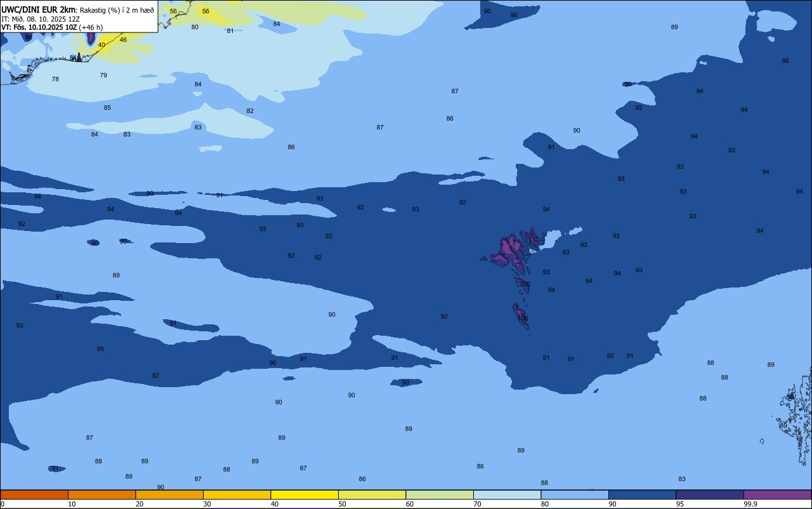Viewport: 812px width, 509px height.
Task: Click the legend tick label '30'
Action: pos(207,504)
